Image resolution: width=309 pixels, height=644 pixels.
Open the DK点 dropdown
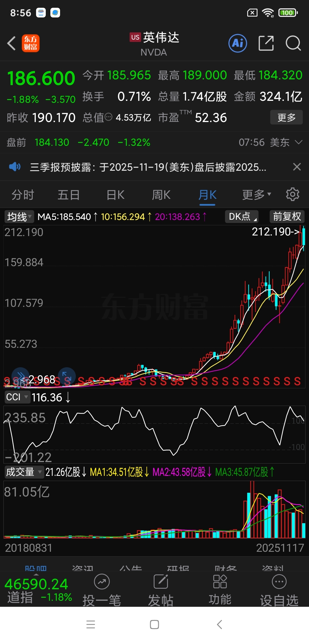point(242,217)
